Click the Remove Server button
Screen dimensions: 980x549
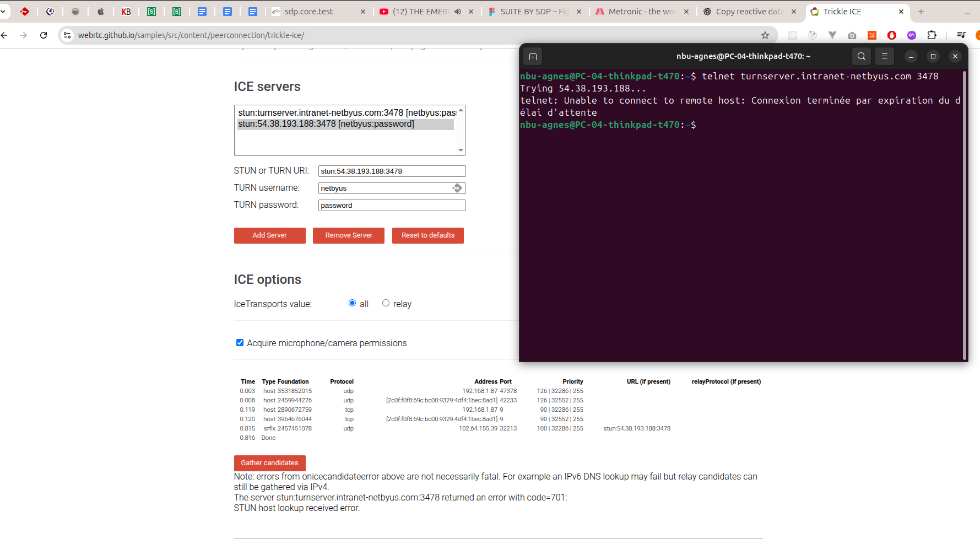349,235
